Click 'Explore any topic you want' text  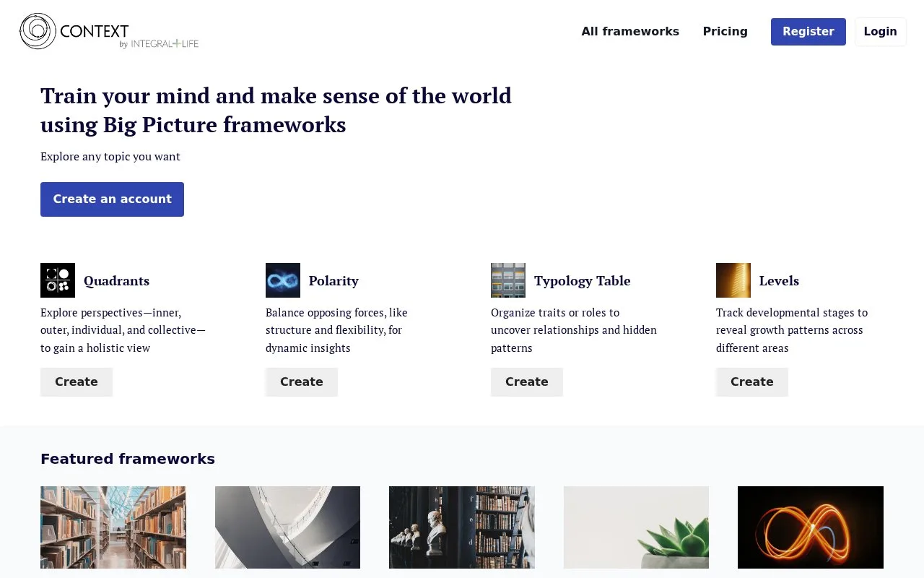tap(110, 157)
